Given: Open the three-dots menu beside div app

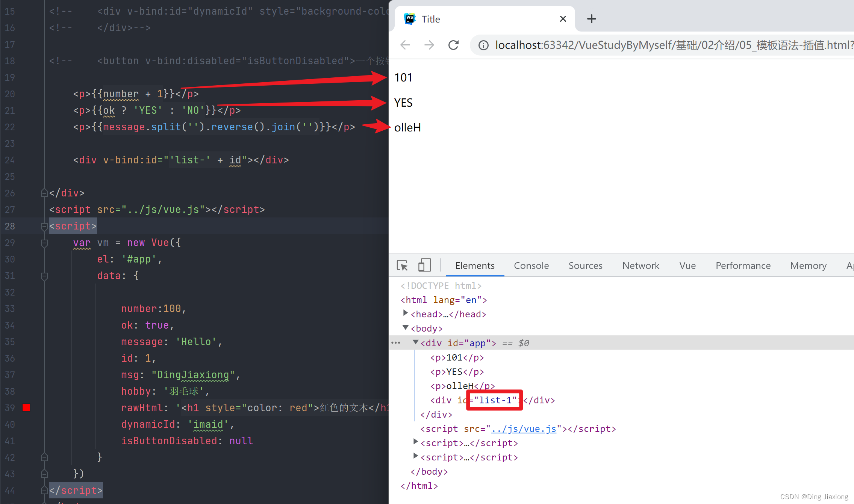Looking at the screenshot, I should point(396,343).
